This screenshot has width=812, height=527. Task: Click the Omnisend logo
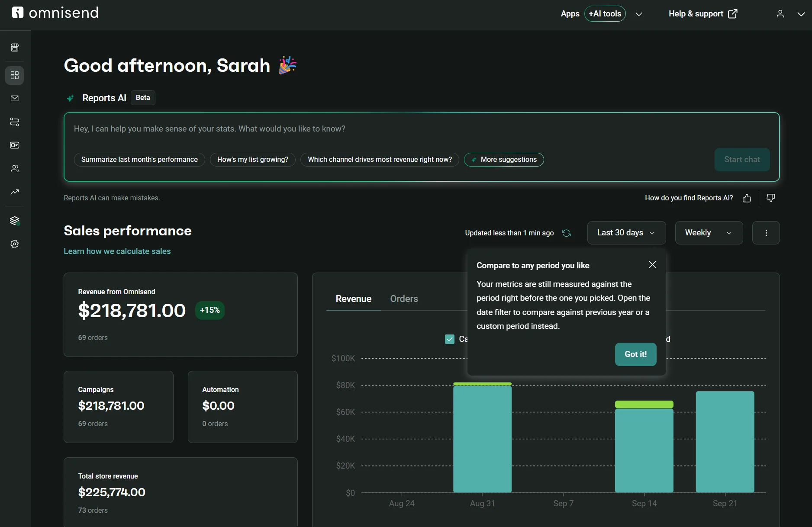[x=55, y=13]
